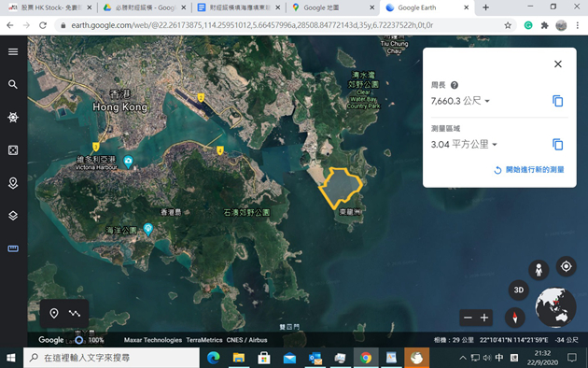Click the earth.google.com address bar

coord(252,25)
